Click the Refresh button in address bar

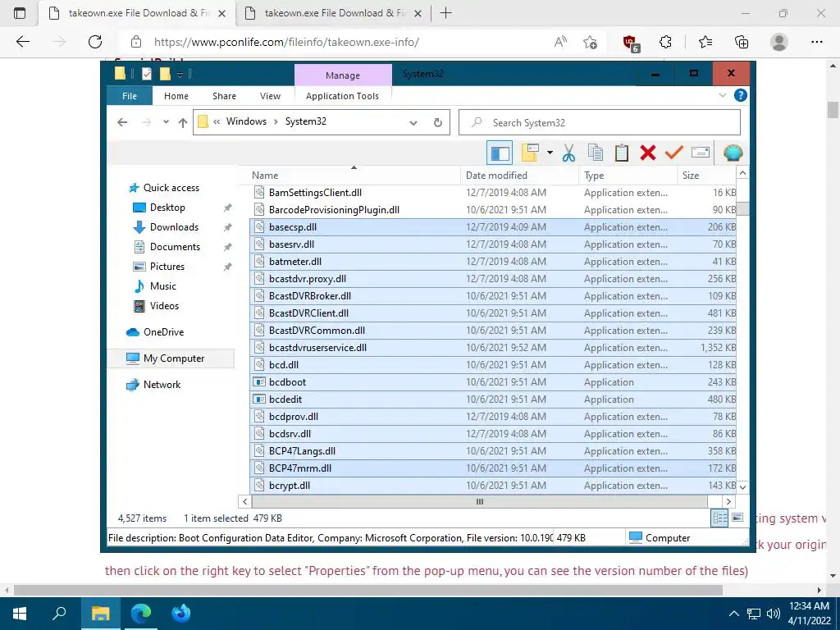pos(438,123)
